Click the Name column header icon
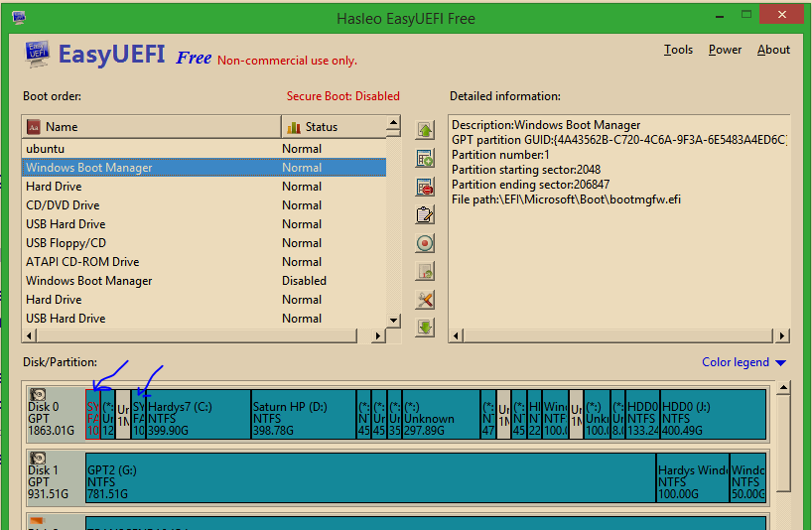 click(x=34, y=127)
